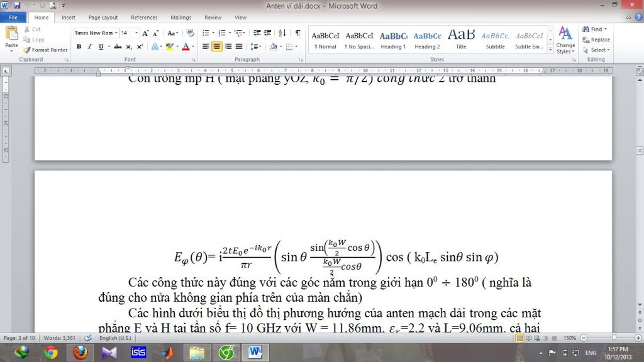Align text right
The image size is (644, 362).
click(228, 47)
